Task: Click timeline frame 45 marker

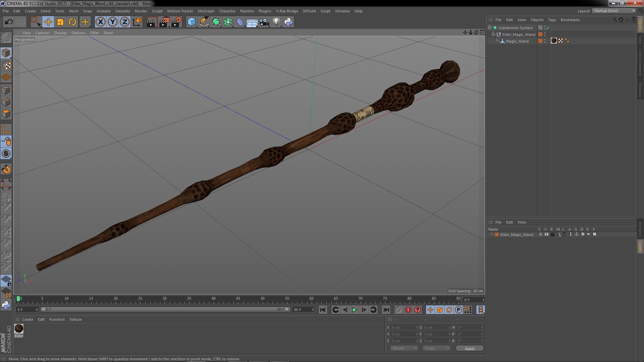Action: click(x=238, y=298)
